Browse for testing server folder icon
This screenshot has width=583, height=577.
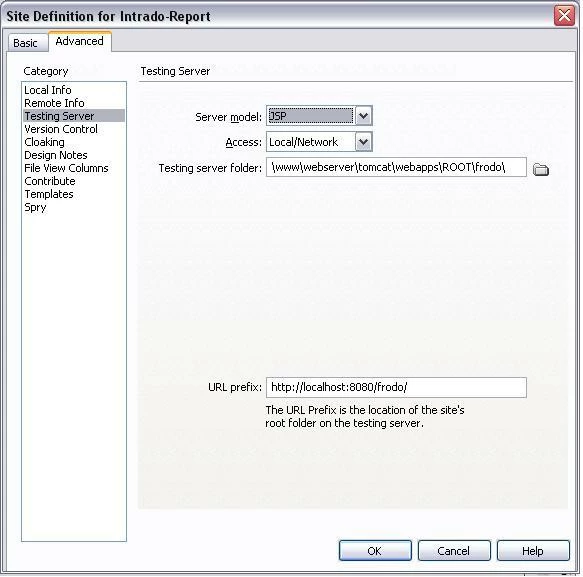(x=541, y=170)
